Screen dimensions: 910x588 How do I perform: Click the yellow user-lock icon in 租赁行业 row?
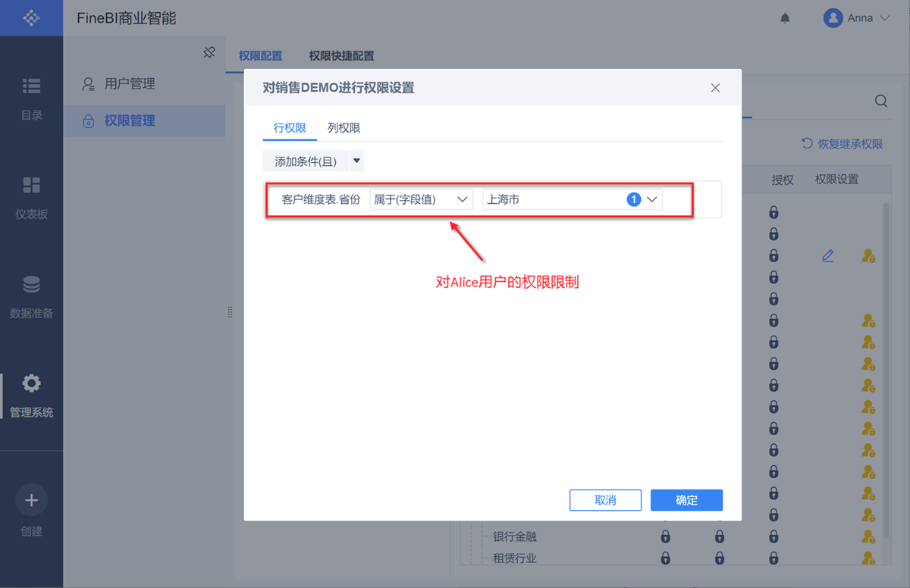[869, 558]
